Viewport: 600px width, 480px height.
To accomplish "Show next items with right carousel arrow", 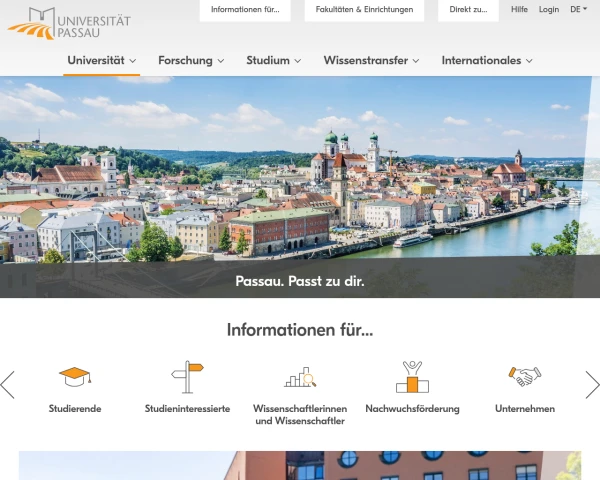I will 592,385.
